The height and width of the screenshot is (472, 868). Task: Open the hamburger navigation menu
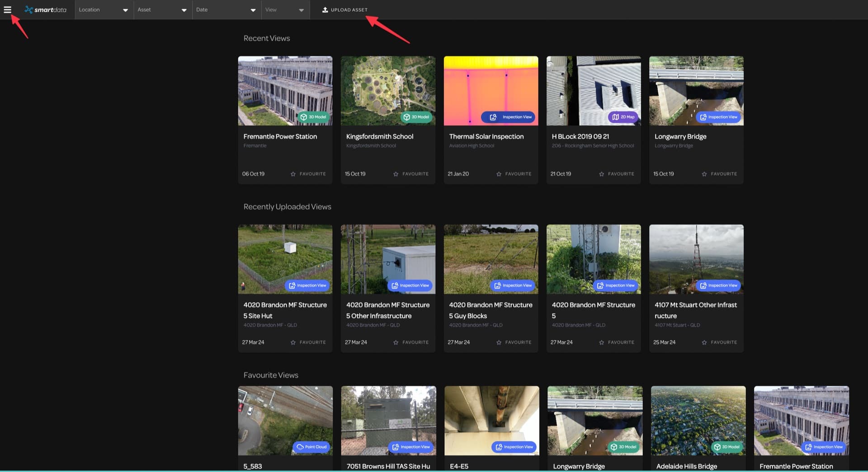coord(8,9)
